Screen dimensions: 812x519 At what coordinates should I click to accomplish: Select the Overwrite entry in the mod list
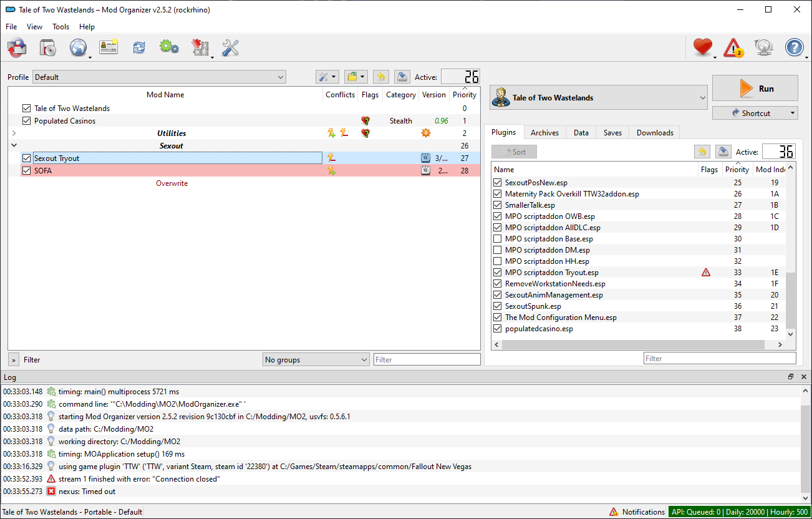[x=172, y=183]
